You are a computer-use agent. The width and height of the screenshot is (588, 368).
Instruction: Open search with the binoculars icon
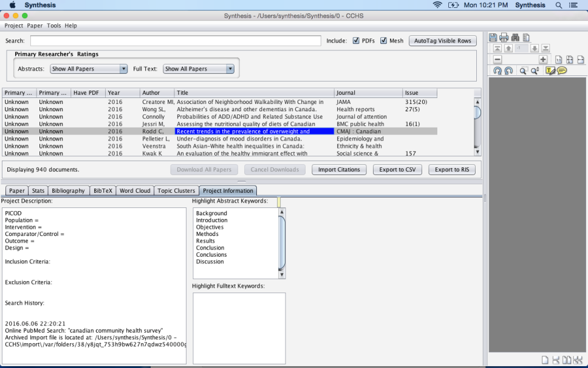click(x=515, y=38)
